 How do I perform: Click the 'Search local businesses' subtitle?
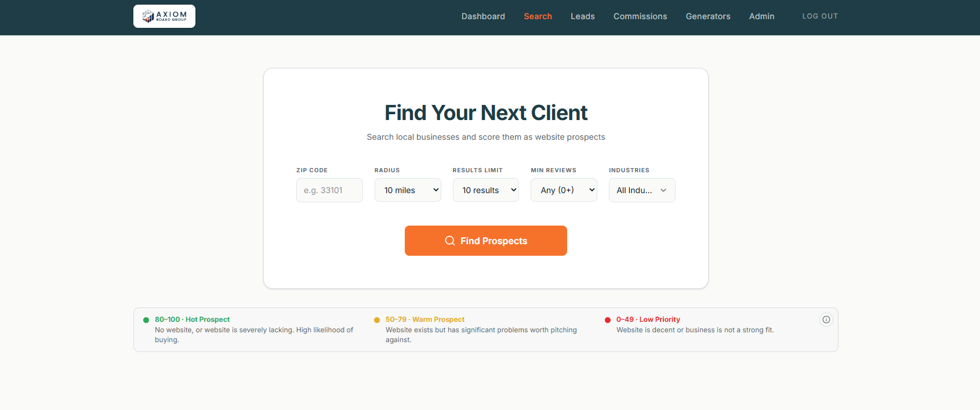point(486,137)
